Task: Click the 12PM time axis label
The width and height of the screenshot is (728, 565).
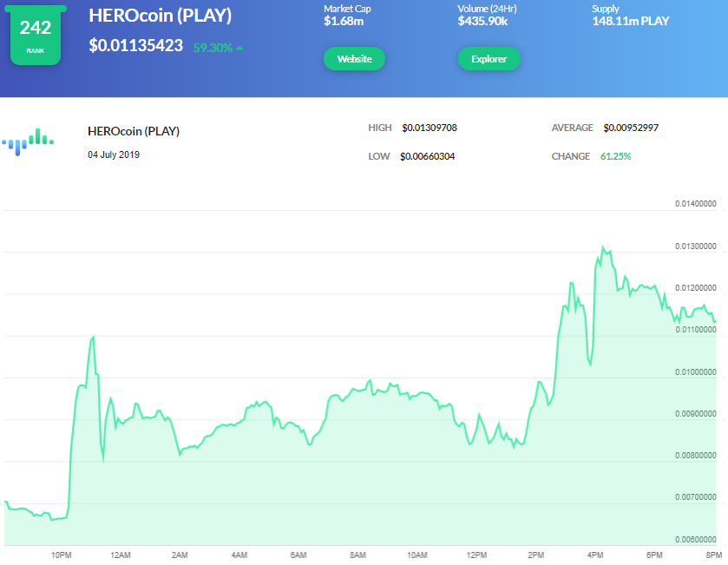Action: tap(477, 555)
